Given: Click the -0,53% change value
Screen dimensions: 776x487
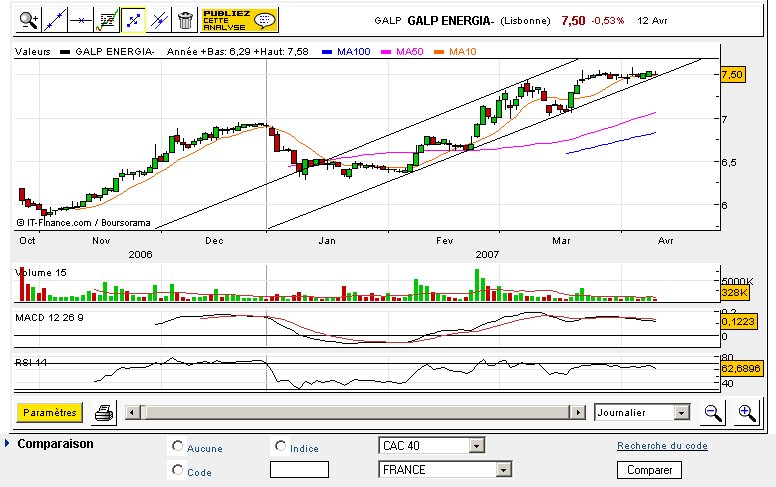Looking at the screenshot, I should pyautogui.click(x=608, y=21).
